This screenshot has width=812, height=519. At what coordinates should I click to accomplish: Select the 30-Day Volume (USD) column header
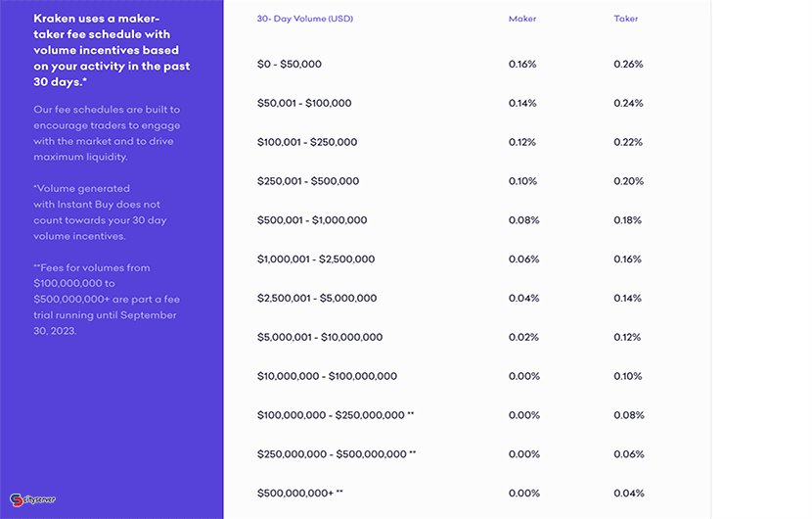coord(305,19)
